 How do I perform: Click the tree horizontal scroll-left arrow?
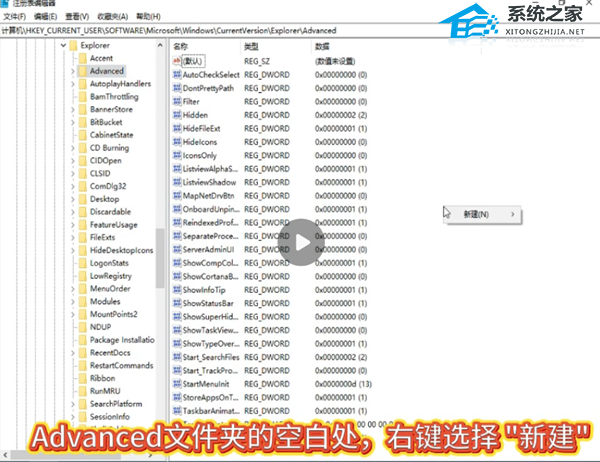(x=5, y=455)
